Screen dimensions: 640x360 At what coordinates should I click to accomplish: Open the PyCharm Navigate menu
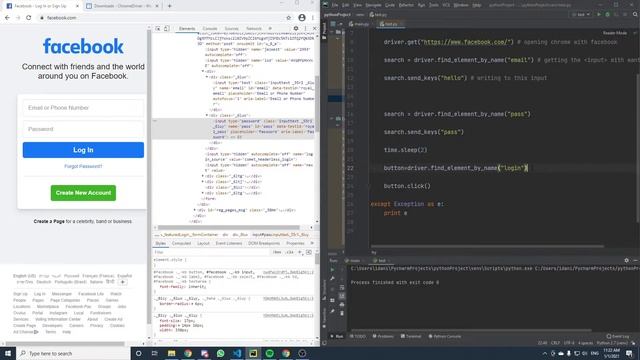373,5
